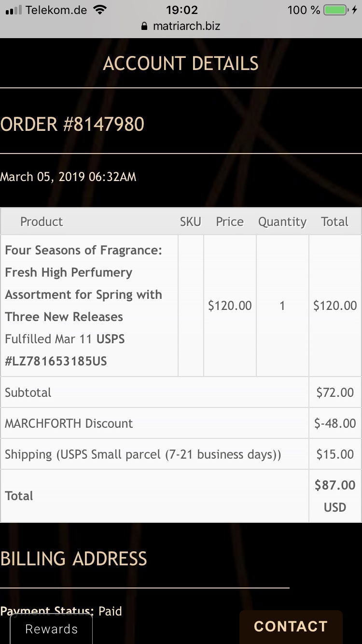Tap tracking number #LZ781653185US
This screenshot has height=644, width=362.
click(x=56, y=361)
